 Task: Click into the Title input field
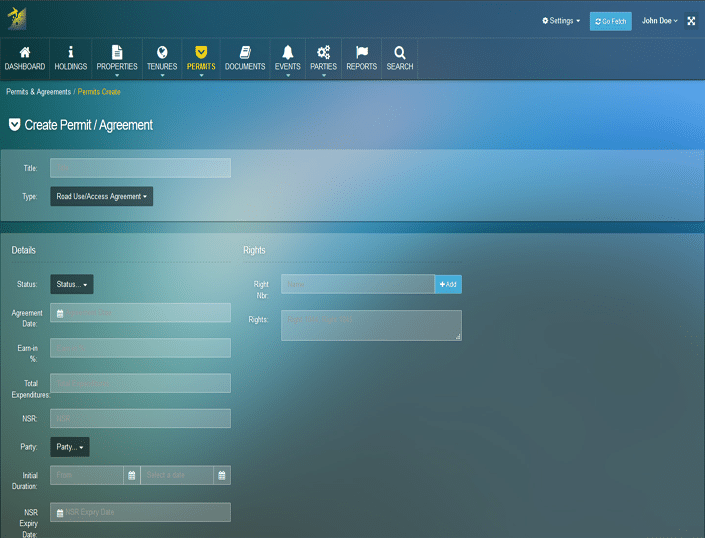pos(140,168)
